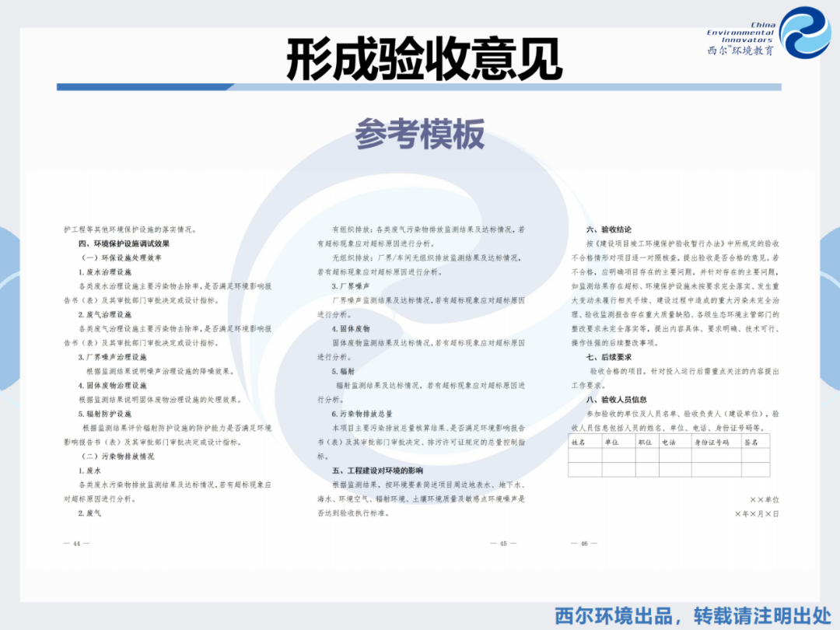
Task: Click the 身份证号码 table header cell
Action: coord(716,442)
